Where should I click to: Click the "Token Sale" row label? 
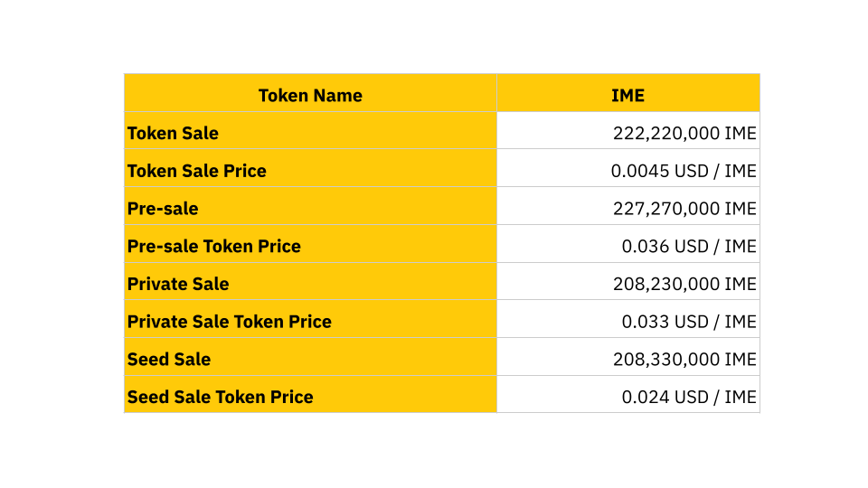[173, 133]
